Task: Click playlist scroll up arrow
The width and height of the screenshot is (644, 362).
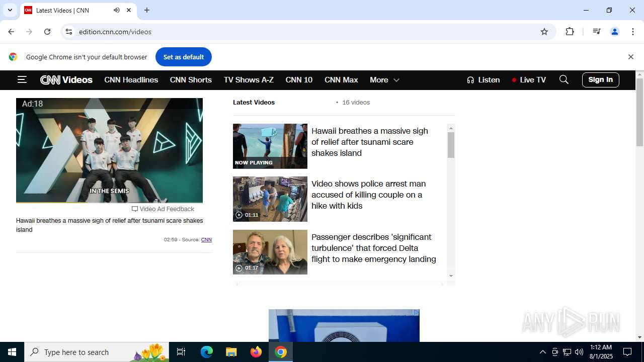Action: pyautogui.click(x=451, y=128)
